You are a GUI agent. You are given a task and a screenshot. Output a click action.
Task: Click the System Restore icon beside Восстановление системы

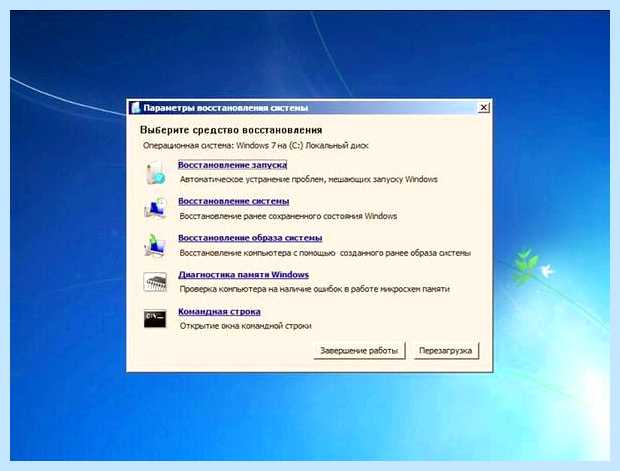click(155, 208)
